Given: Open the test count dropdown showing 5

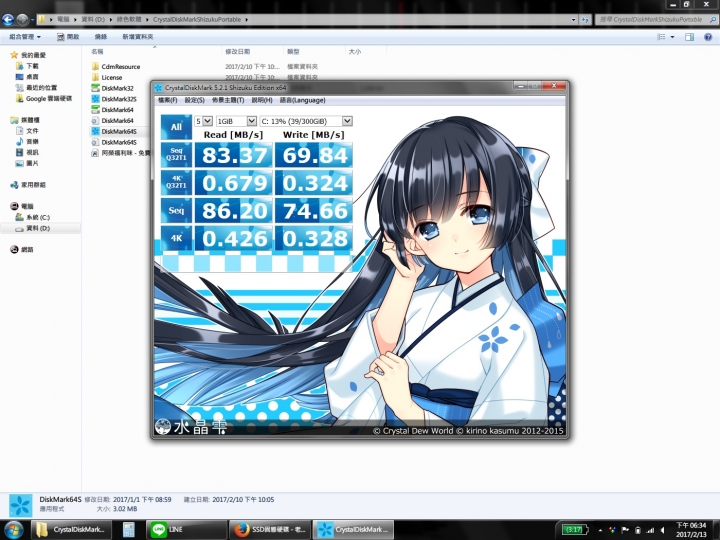Looking at the screenshot, I should point(203,121).
